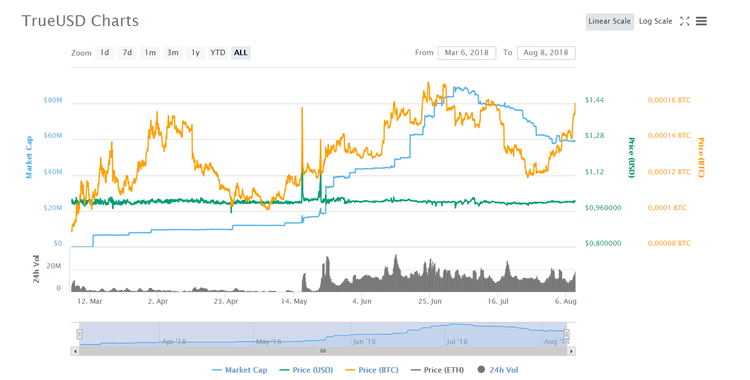
Task: Click the Price (USD) axis title
Action: tap(631, 157)
